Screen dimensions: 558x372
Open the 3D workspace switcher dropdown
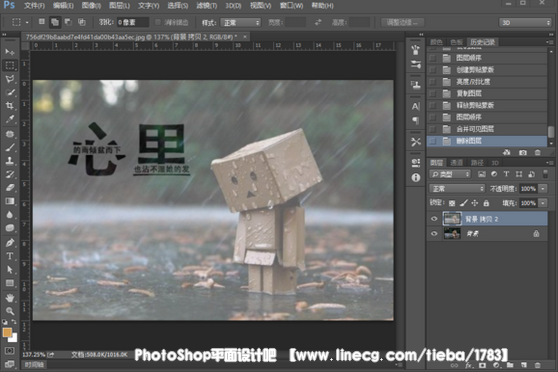point(525,23)
